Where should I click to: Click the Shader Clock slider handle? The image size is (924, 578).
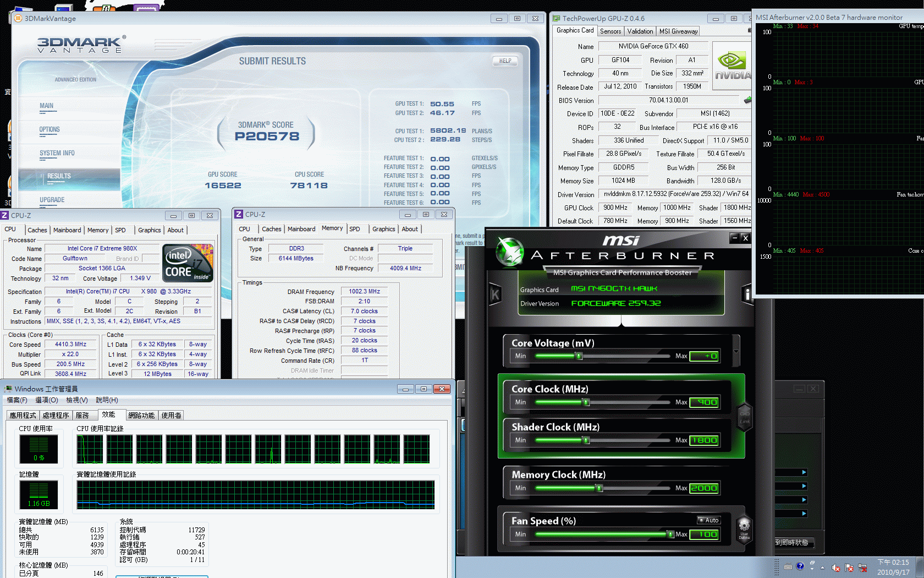586,440
